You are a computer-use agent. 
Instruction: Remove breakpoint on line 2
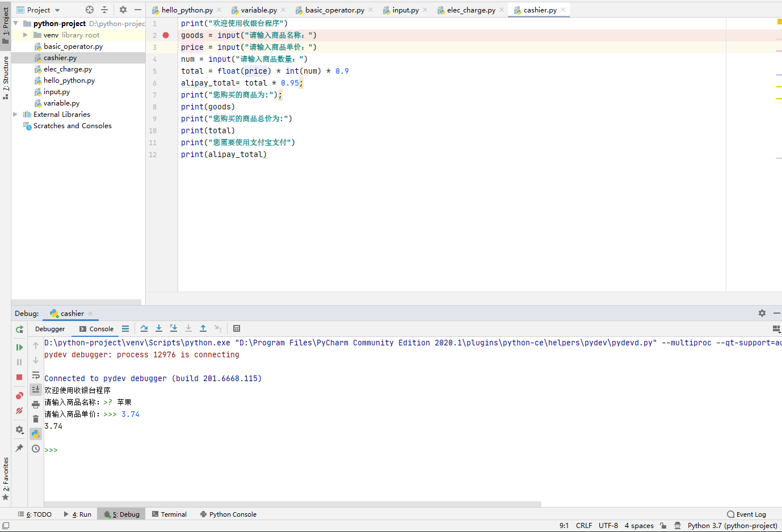click(166, 35)
